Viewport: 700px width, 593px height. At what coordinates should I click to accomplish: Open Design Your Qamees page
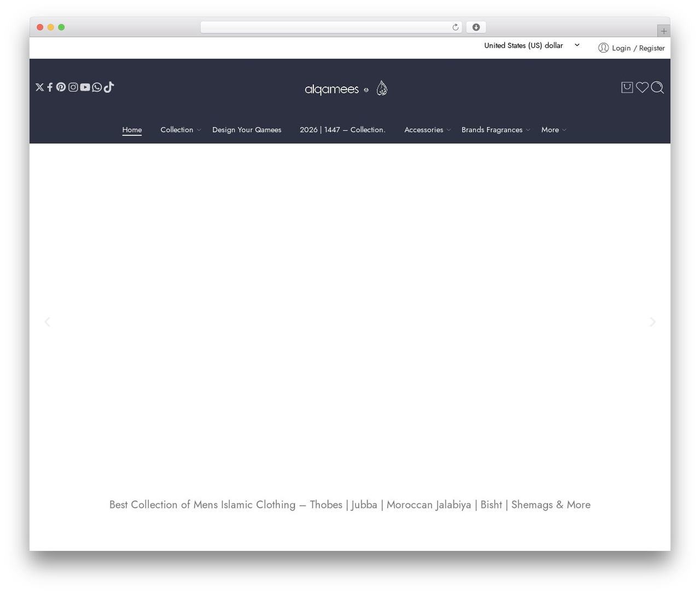coord(247,130)
